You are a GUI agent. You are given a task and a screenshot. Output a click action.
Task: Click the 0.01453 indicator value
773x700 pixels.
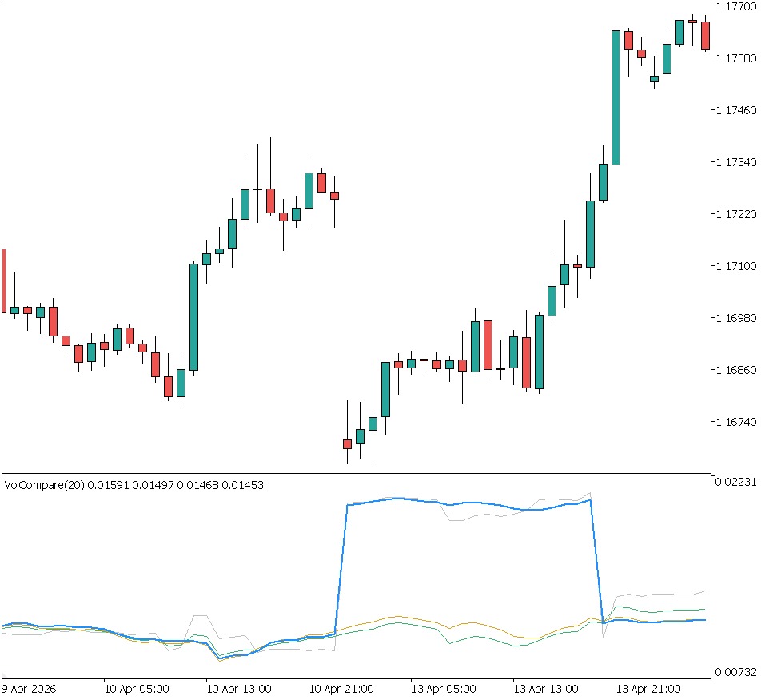coord(242,485)
